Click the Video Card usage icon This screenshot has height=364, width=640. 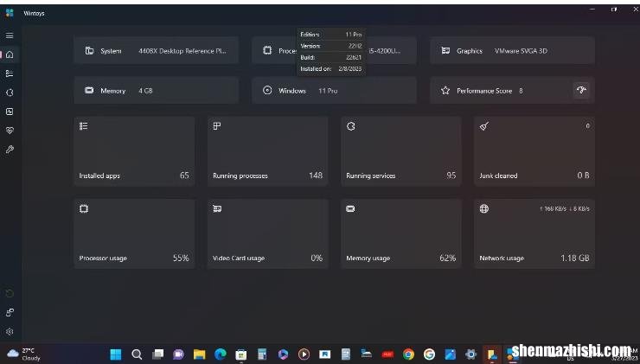click(x=217, y=208)
